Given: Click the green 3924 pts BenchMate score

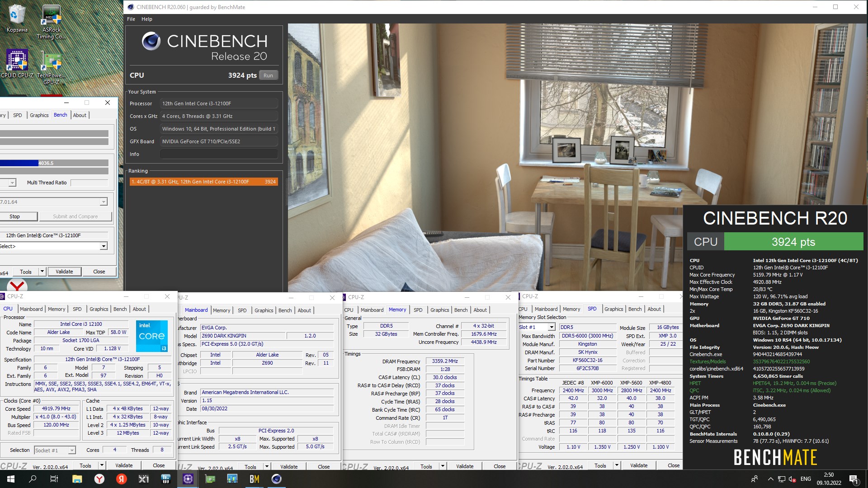Looking at the screenshot, I should coord(793,242).
